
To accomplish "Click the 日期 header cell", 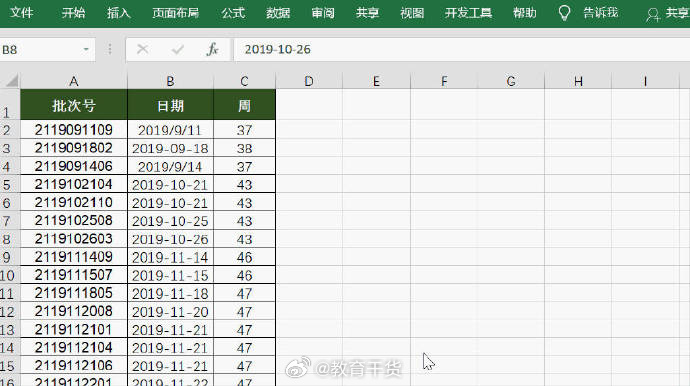I will 170,105.
